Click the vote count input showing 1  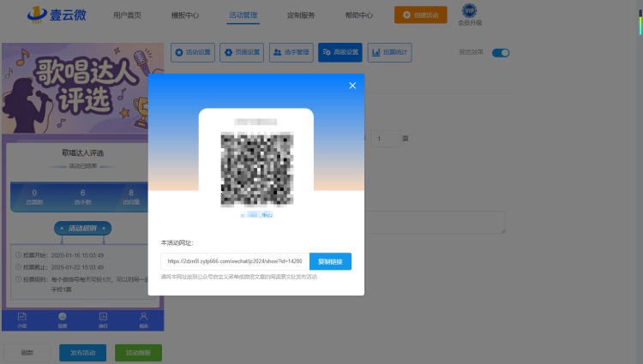click(x=386, y=139)
